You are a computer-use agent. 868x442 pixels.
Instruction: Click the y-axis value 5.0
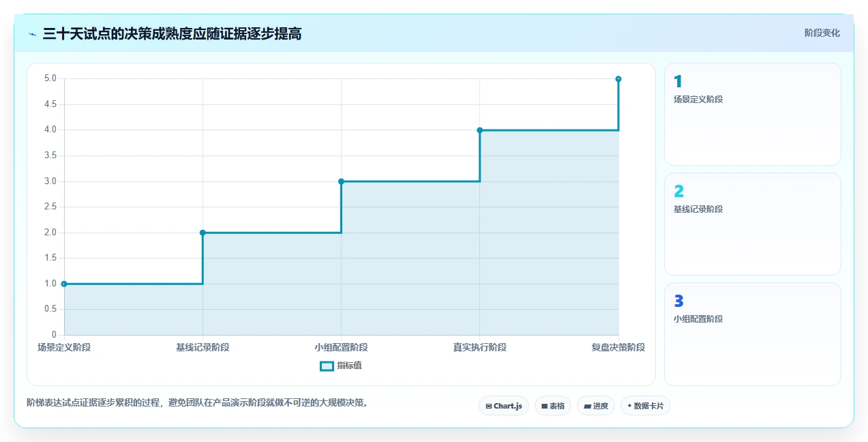tap(50, 78)
